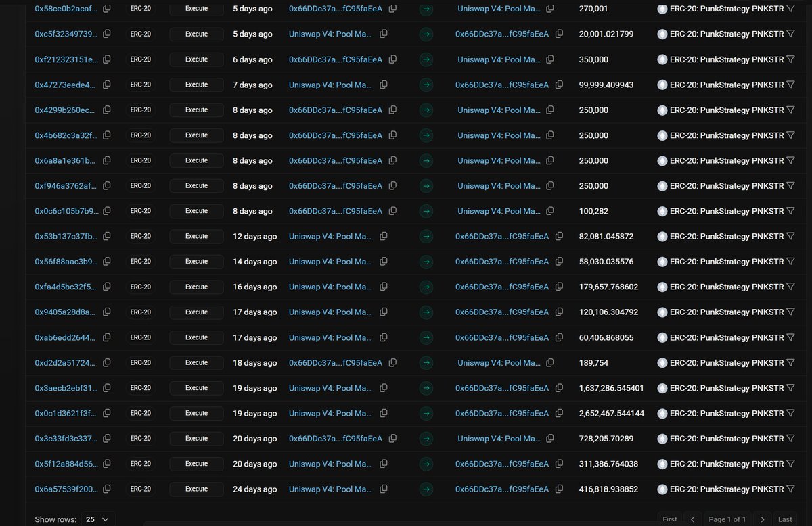
Task: Click the direction arrow in 24 days ago row
Action: (426, 489)
